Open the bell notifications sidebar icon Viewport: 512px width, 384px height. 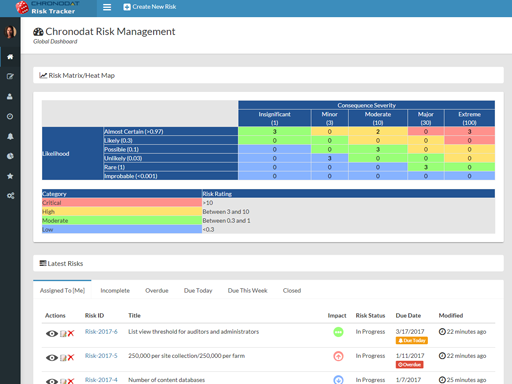click(x=10, y=136)
